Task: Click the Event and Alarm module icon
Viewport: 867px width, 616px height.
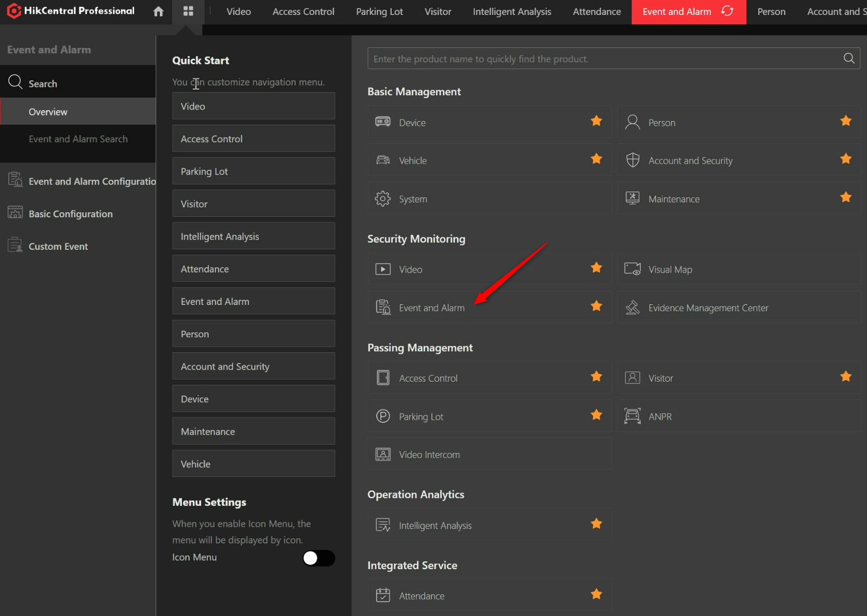Action: 383,307
